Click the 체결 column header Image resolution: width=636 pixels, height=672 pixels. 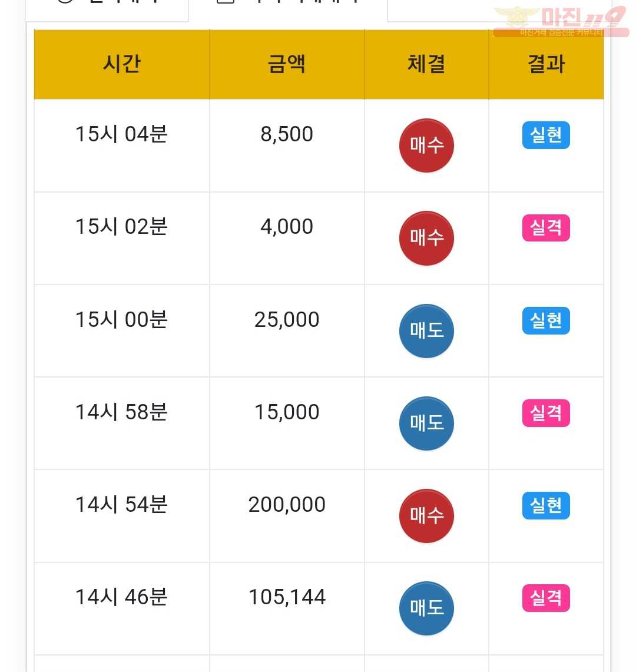426,64
